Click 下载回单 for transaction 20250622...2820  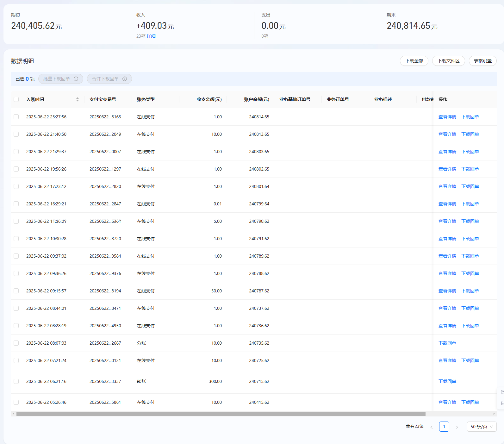[470, 186]
